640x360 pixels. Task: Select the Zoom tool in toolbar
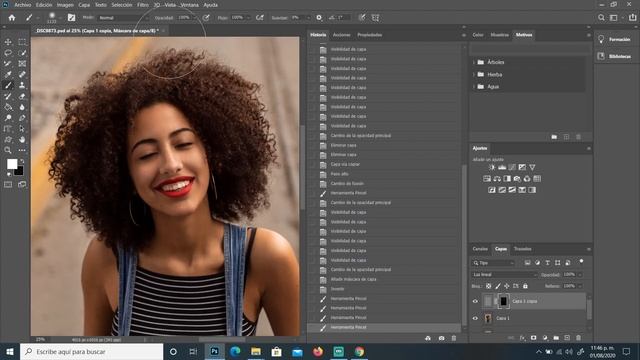point(8,150)
